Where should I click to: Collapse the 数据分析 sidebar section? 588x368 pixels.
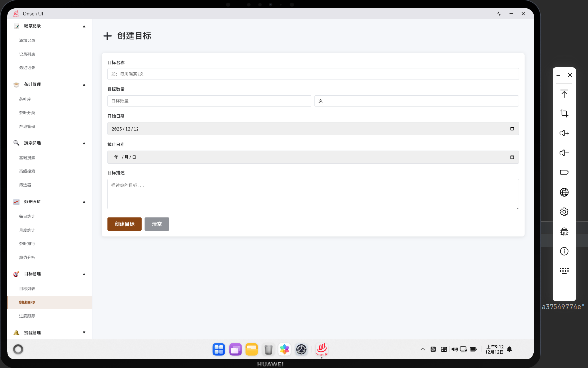84,201
